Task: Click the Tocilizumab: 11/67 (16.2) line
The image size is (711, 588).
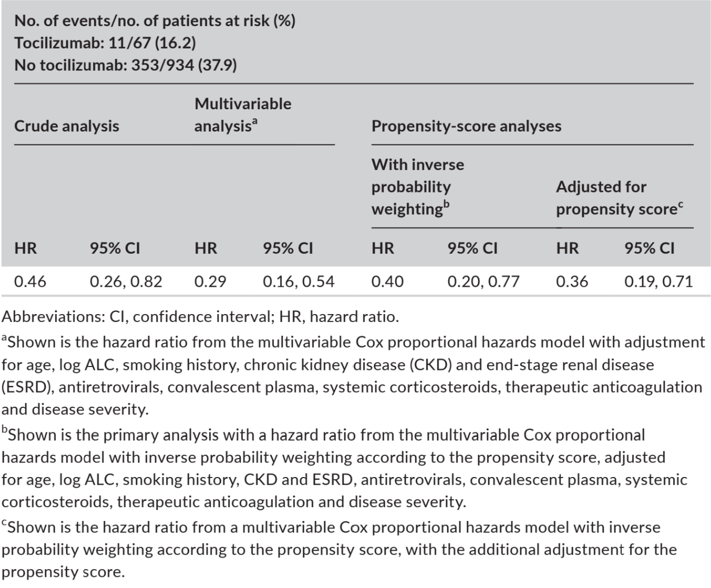Action: 105,43
